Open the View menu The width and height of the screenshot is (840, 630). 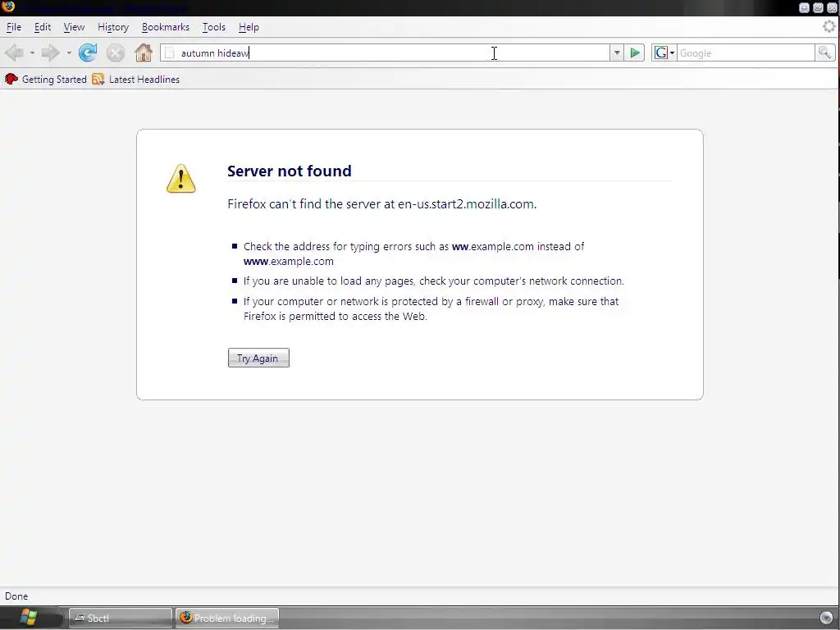coord(74,27)
